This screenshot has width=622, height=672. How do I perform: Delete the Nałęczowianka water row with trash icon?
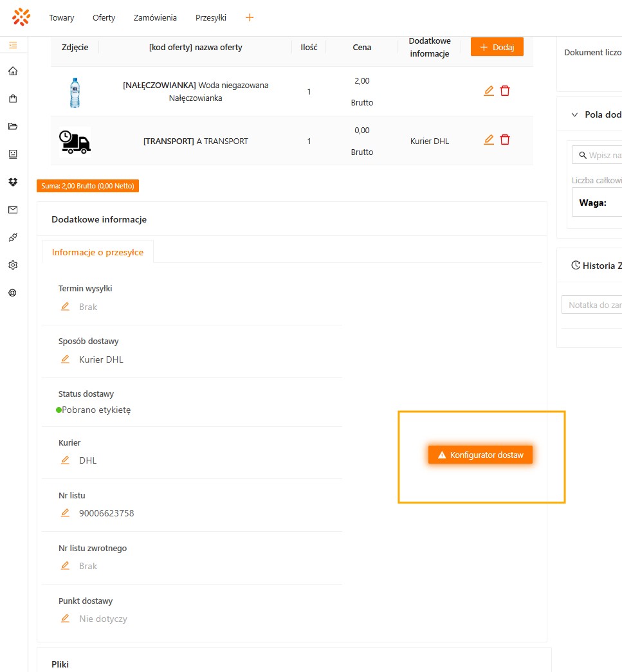505,91
